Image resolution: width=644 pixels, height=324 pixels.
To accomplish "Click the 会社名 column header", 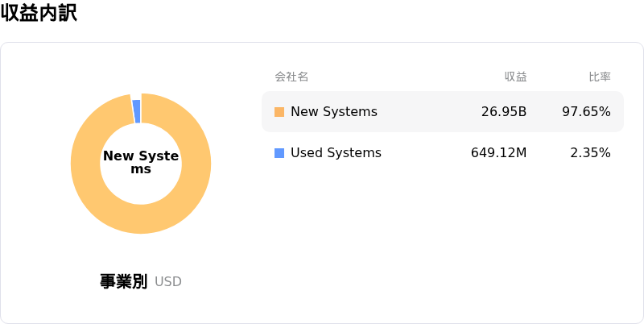I will pyautogui.click(x=291, y=77).
